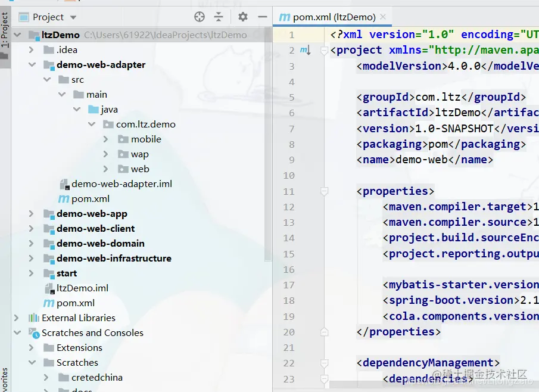Expand the wap package

pyautogui.click(x=105, y=154)
